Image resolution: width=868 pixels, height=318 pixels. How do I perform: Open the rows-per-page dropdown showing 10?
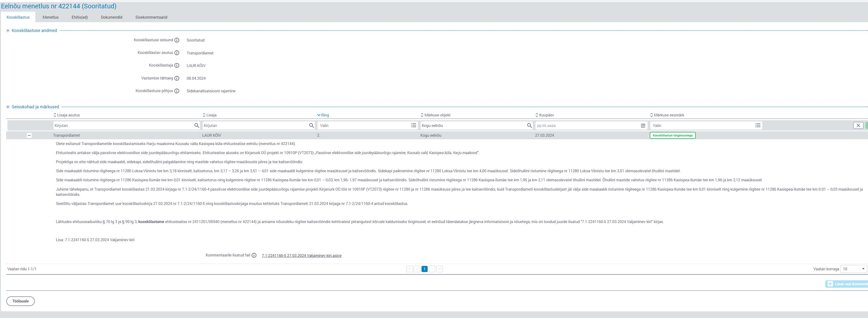[853, 269]
